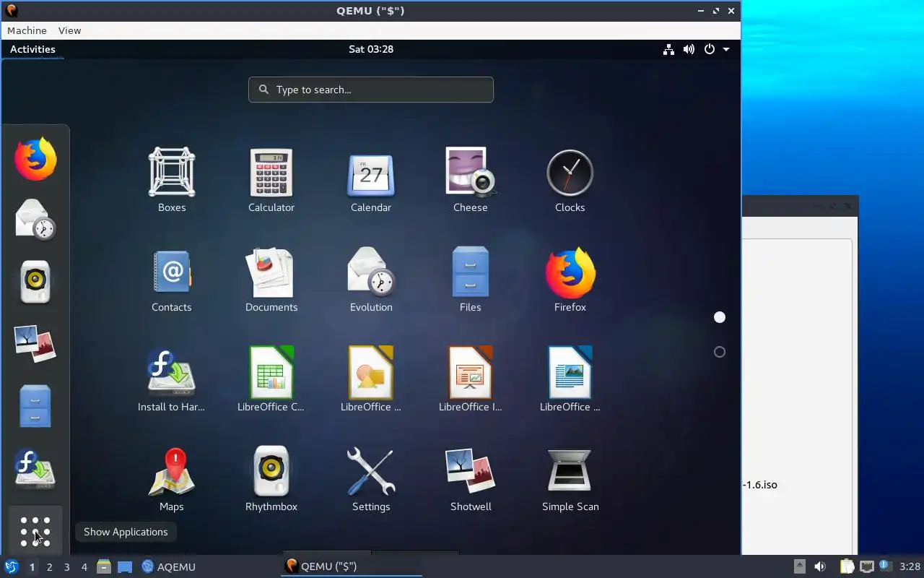Open LibreOffice Writer with the blue icon
Viewport: 924px width, 578px height.
570,379
